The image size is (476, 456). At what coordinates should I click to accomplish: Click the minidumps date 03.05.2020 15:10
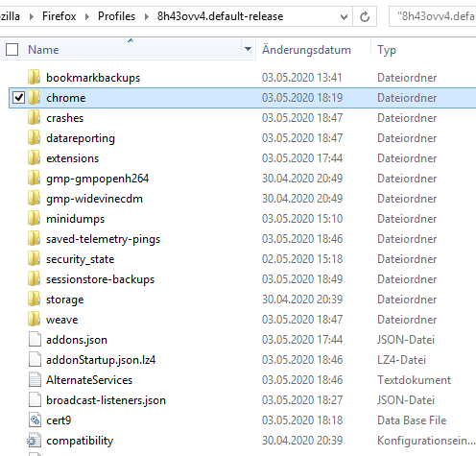(x=302, y=219)
